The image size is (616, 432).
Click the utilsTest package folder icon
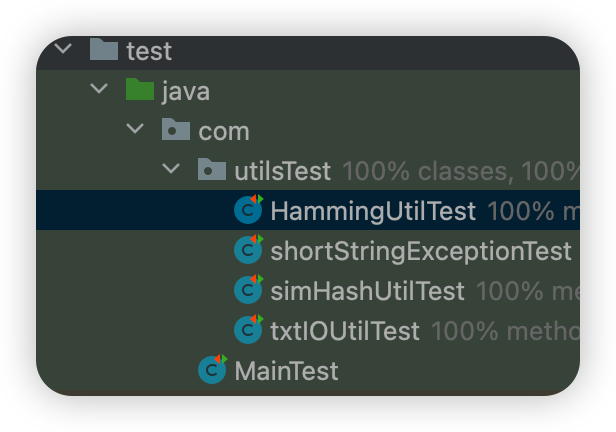(211, 170)
